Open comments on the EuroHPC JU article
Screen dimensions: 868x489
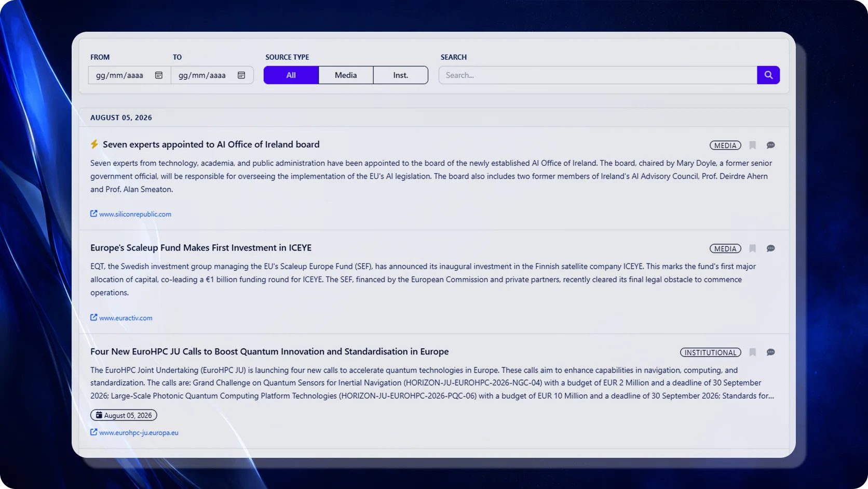(771, 352)
